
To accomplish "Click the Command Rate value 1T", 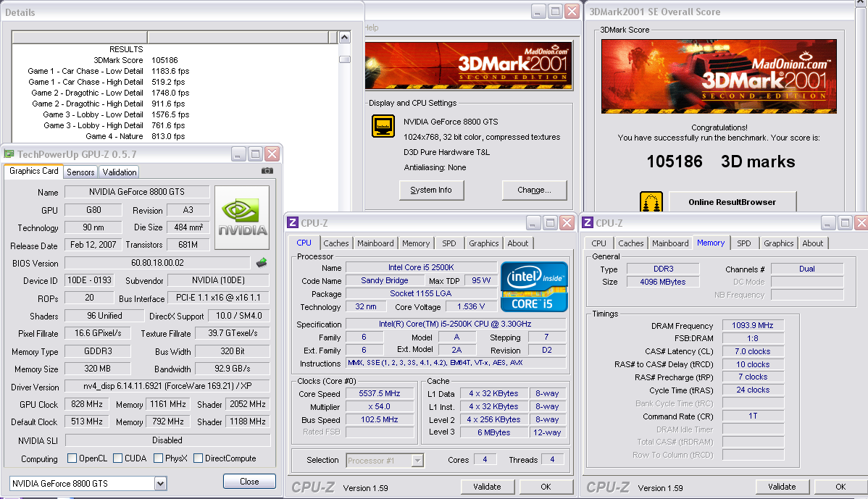I will click(x=752, y=416).
